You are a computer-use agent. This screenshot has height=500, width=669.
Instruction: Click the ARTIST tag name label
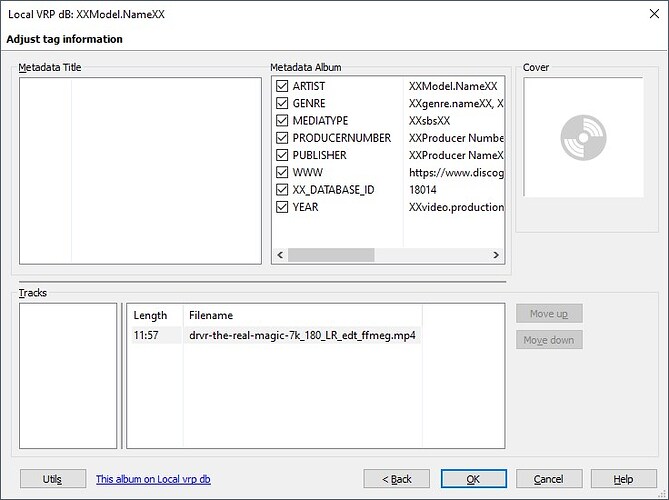tap(308, 86)
